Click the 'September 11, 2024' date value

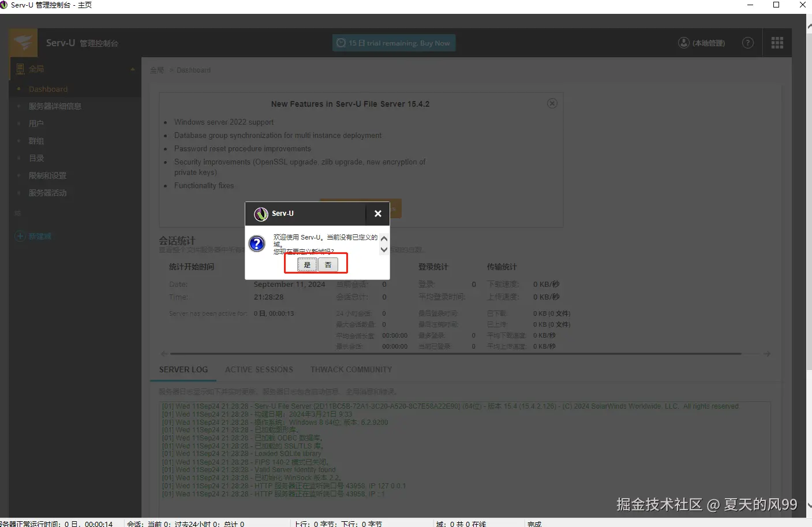click(x=289, y=285)
